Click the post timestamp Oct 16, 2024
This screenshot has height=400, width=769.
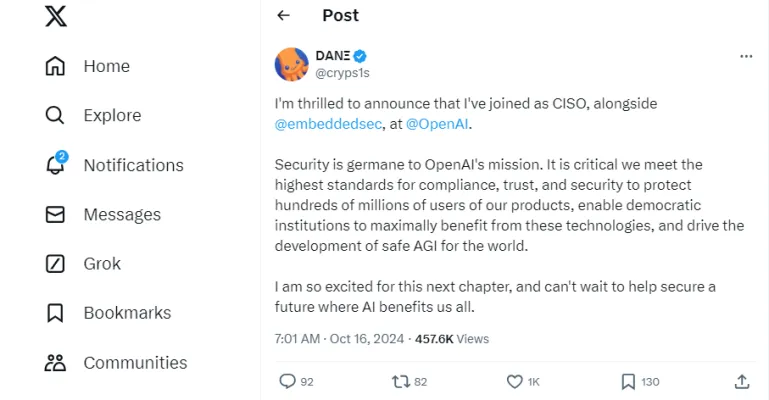(365, 339)
